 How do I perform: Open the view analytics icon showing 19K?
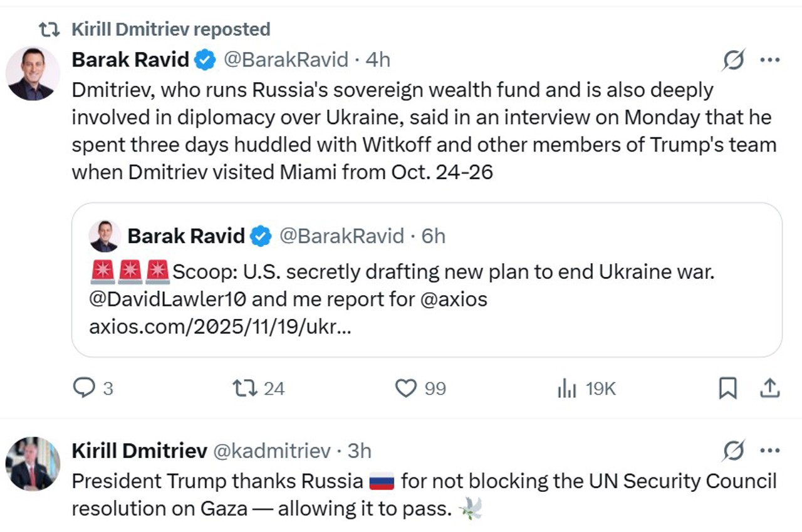tap(566, 389)
